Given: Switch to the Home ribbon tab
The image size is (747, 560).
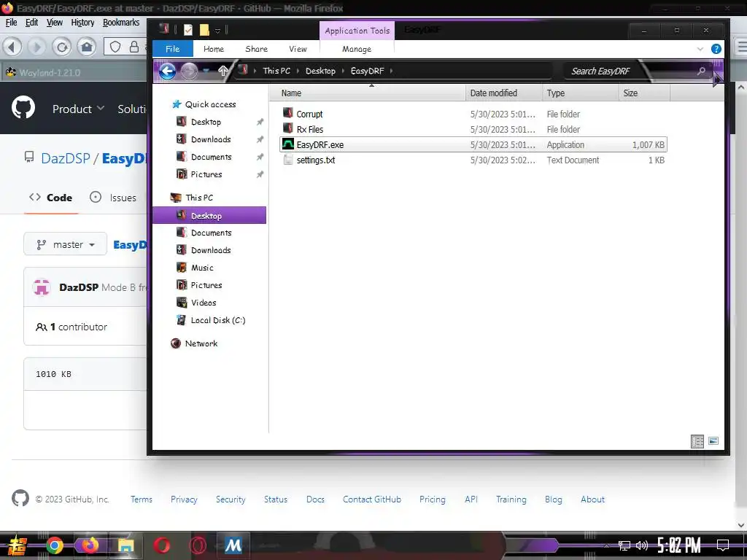Looking at the screenshot, I should [214, 49].
